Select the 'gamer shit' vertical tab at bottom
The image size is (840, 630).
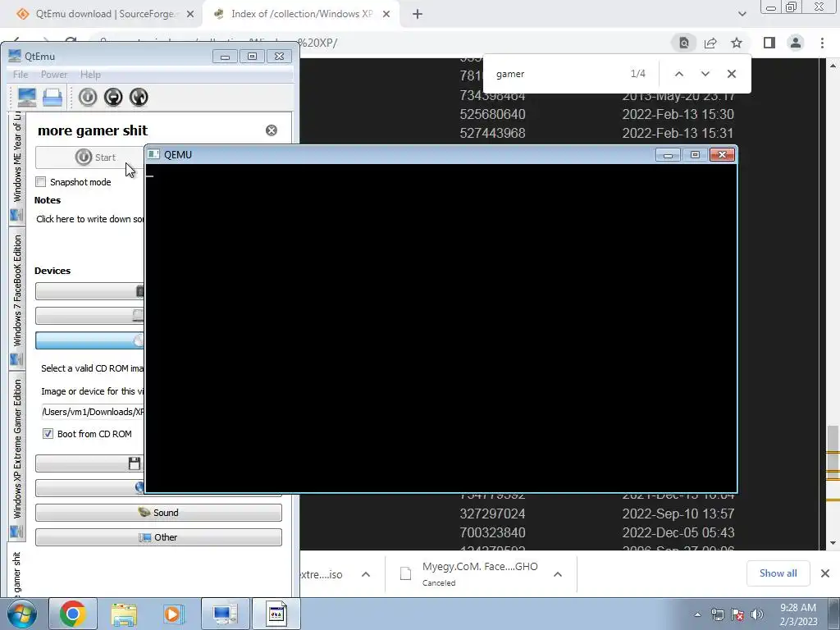coord(16,569)
